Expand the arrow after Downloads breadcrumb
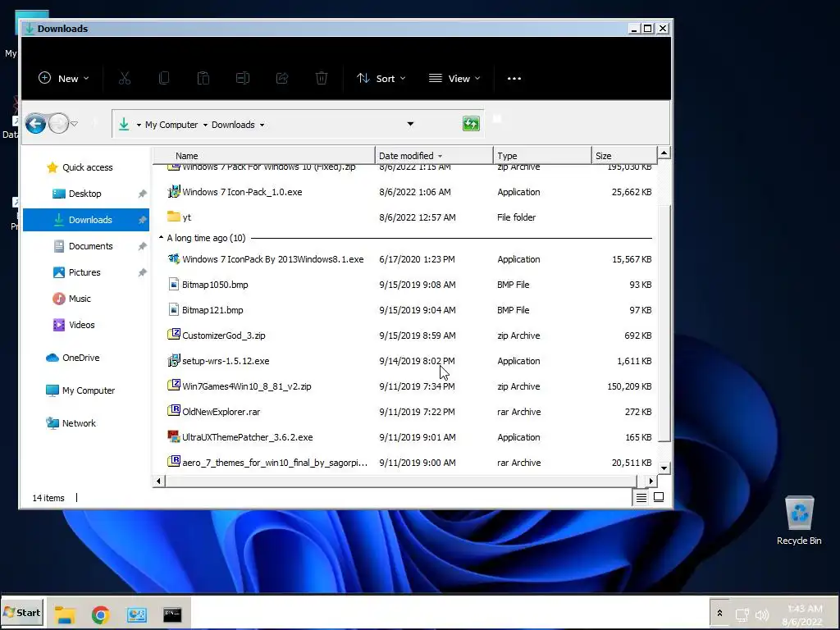This screenshot has height=630, width=840. tap(262, 125)
